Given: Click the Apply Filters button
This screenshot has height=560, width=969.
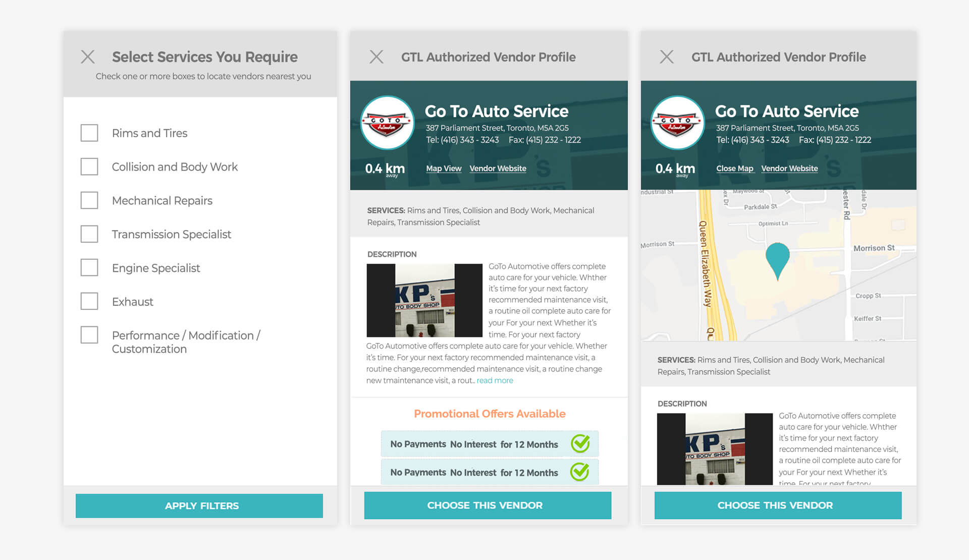Looking at the screenshot, I should [x=199, y=506].
